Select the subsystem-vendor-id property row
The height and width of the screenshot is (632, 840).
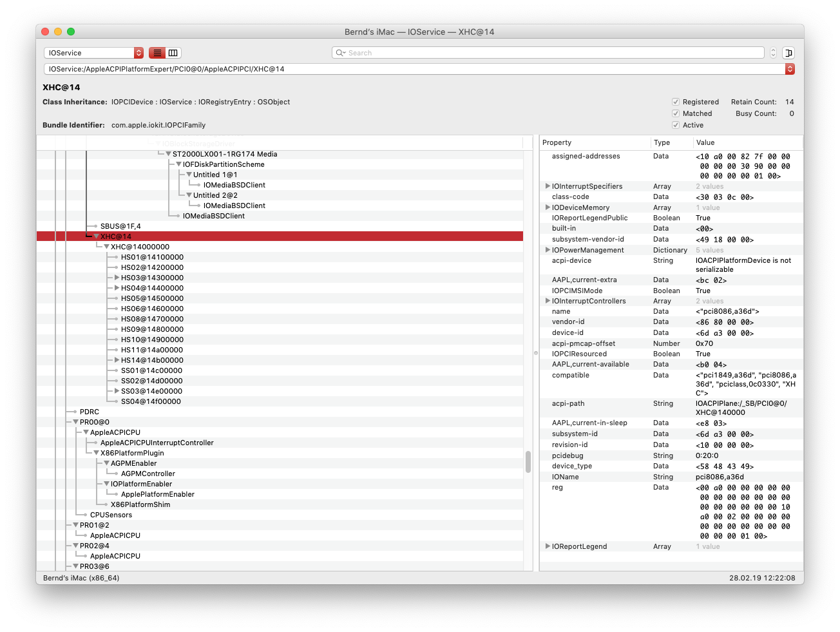tap(671, 239)
